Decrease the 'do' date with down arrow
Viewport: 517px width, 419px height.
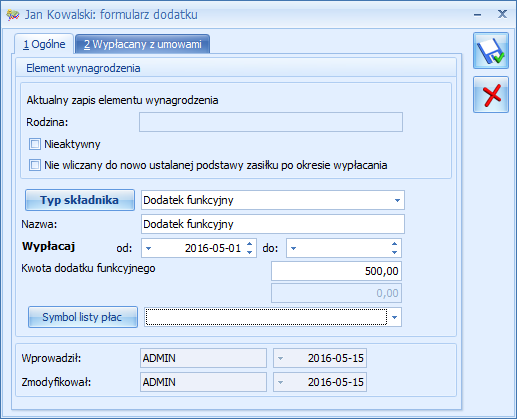(x=394, y=252)
